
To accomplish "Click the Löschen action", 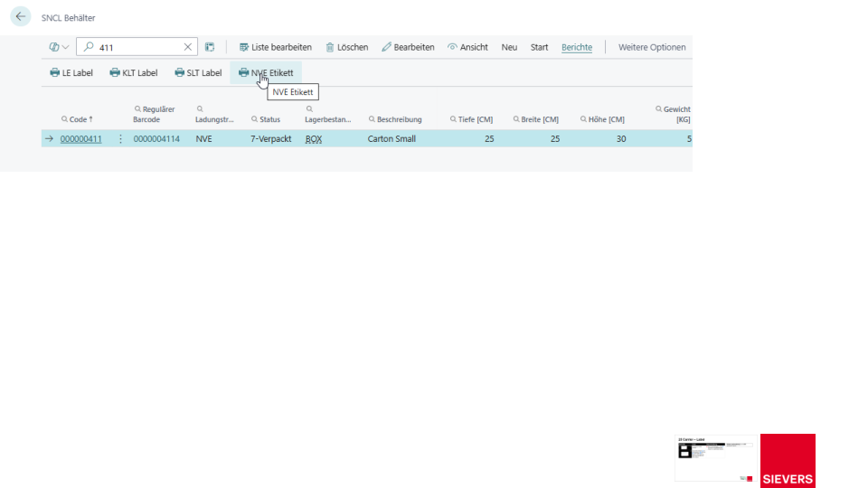I will [x=347, y=47].
